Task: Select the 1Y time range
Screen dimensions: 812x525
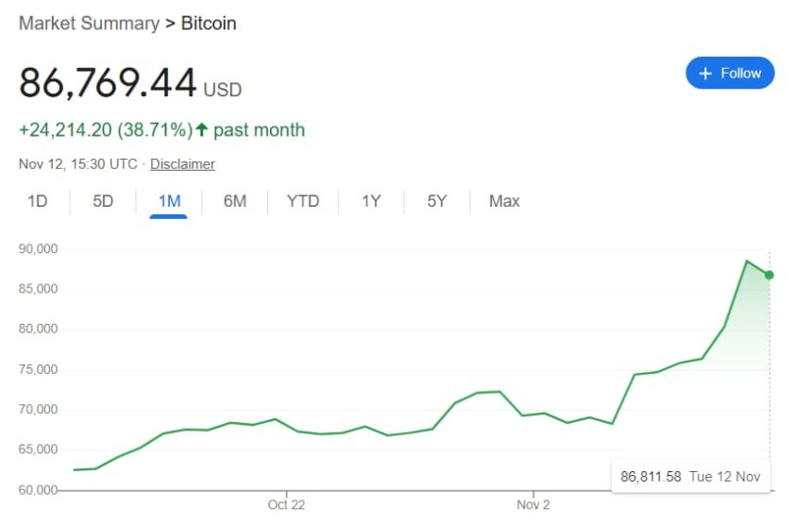Action: (x=371, y=201)
